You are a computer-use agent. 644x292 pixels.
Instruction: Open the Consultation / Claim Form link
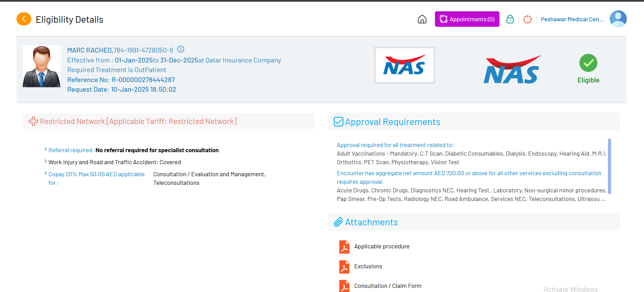388,286
